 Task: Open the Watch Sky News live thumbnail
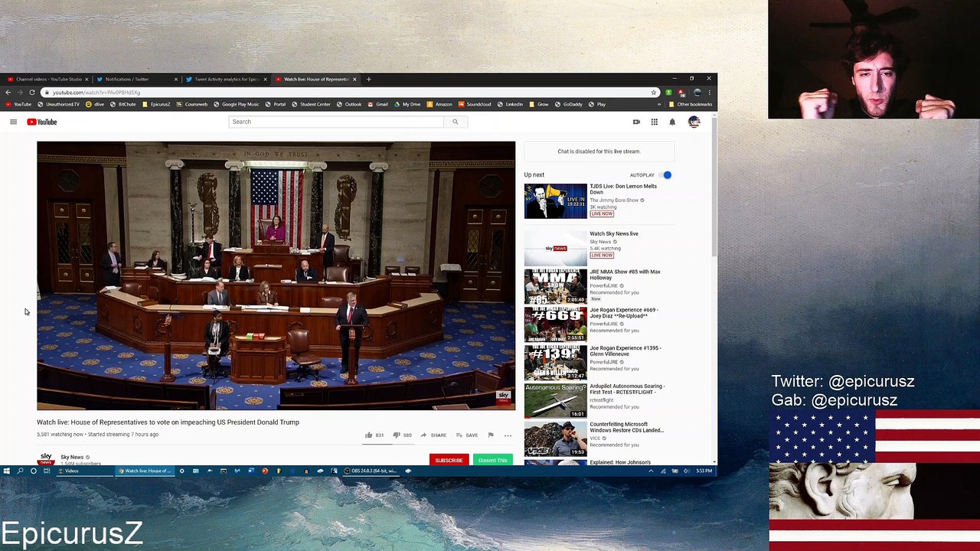click(556, 248)
